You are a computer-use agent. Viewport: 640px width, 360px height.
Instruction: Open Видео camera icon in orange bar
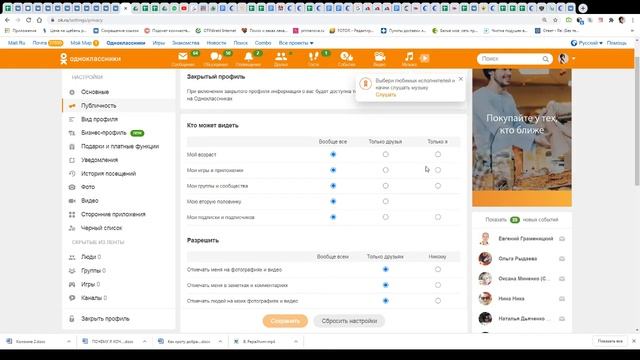coord(379,57)
